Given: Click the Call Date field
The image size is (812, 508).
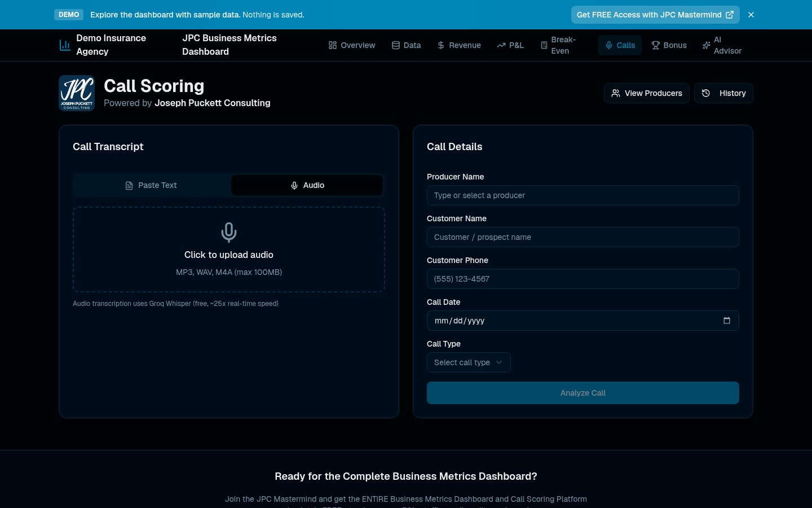Looking at the screenshot, I should tap(583, 321).
